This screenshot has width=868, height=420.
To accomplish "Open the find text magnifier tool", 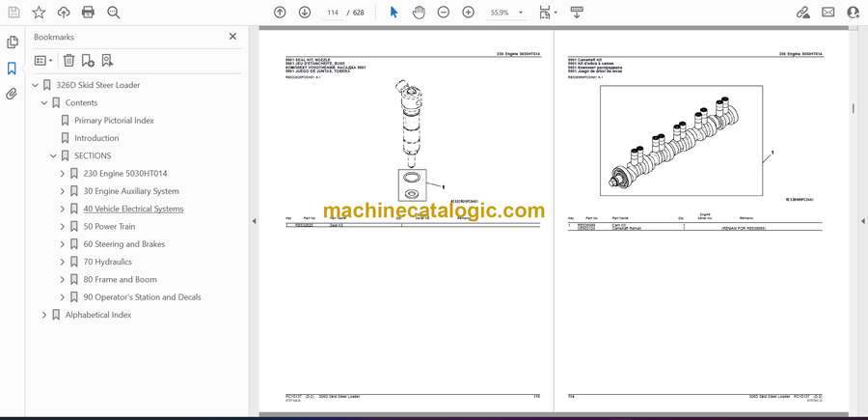I will pyautogui.click(x=114, y=13).
